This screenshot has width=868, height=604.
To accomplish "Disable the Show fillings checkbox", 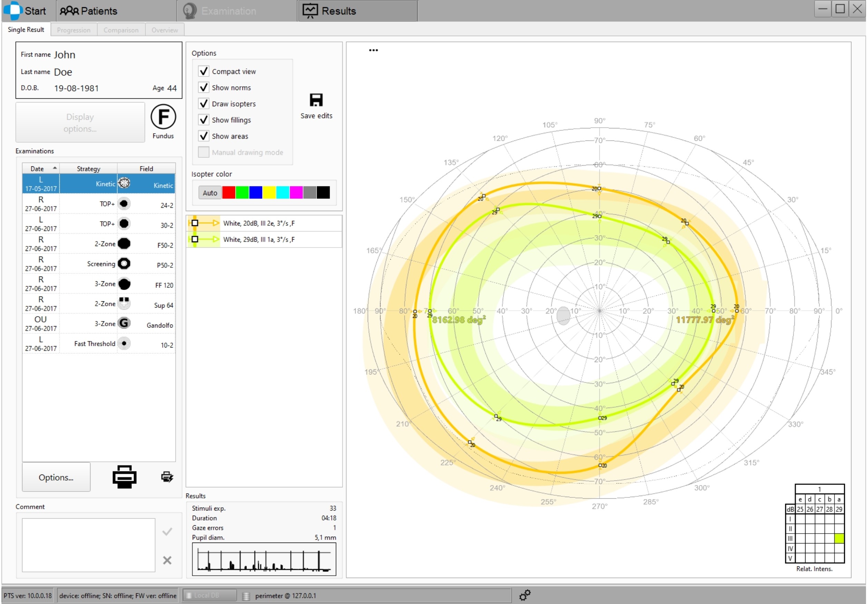I will point(203,120).
